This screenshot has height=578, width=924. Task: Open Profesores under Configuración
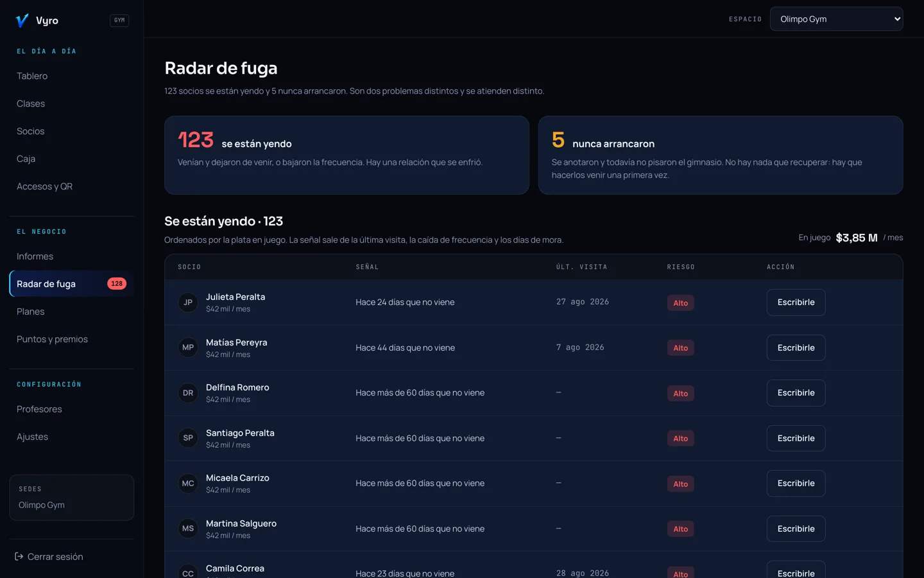pos(71,409)
